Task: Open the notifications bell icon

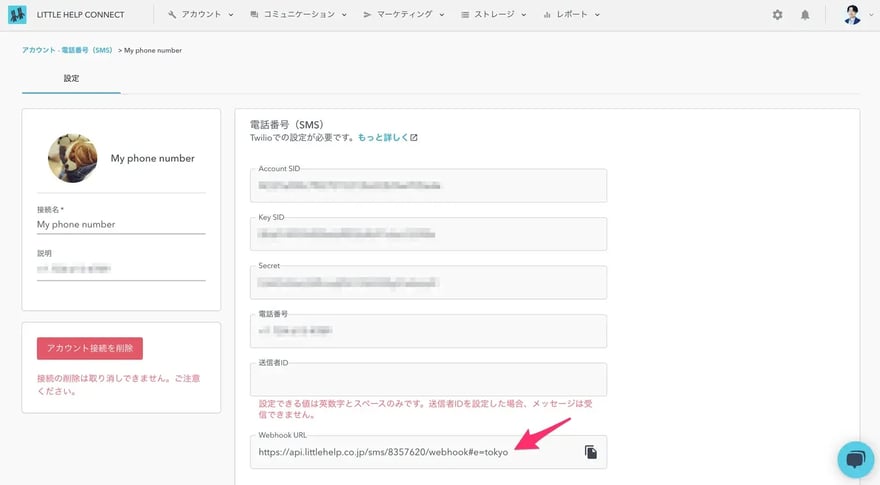Action: click(x=805, y=15)
